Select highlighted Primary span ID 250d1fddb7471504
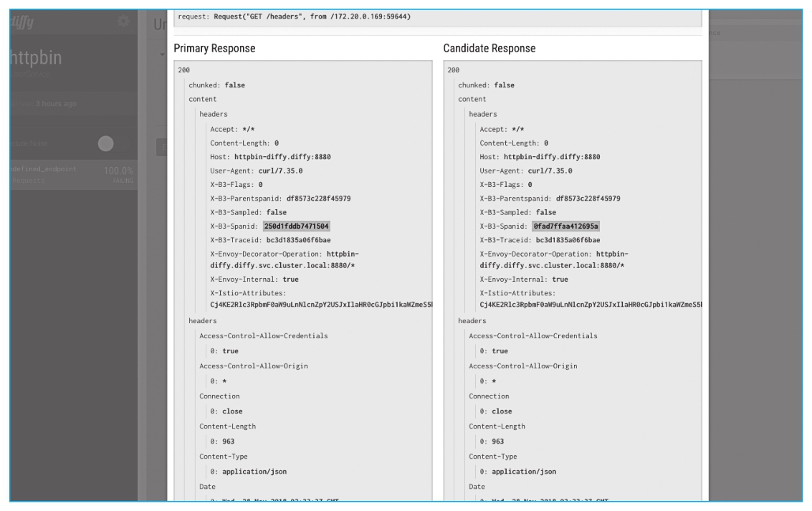This screenshot has height=511, width=812. tap(296, 226)
